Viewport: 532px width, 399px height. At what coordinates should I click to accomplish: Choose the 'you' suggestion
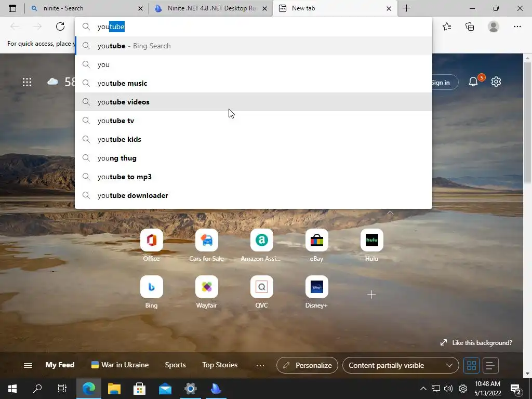(x=254, y=64)
